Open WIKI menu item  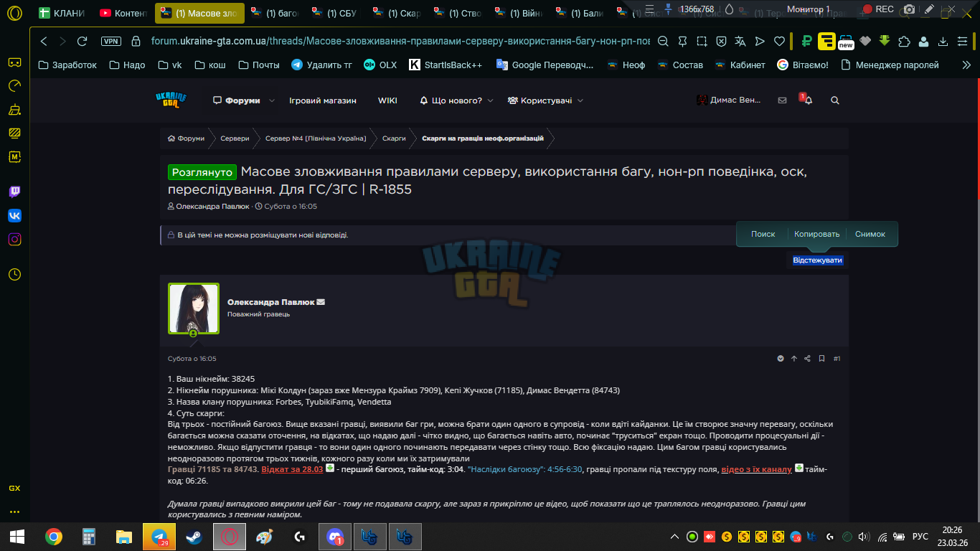pos(387,100)
